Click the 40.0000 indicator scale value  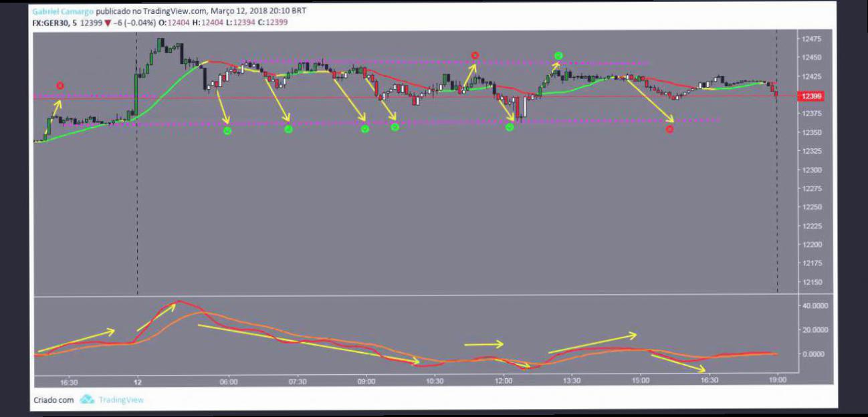[816, 305]
